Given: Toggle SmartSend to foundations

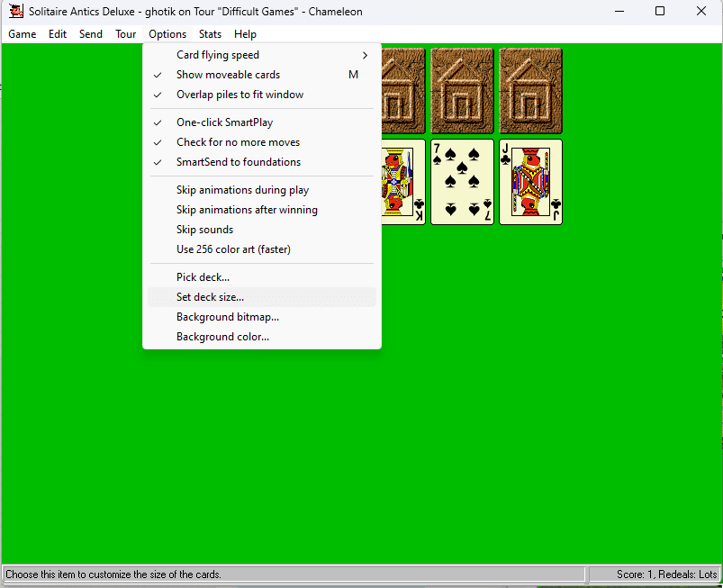Looking at the screenshot, I should click(262, 162).
